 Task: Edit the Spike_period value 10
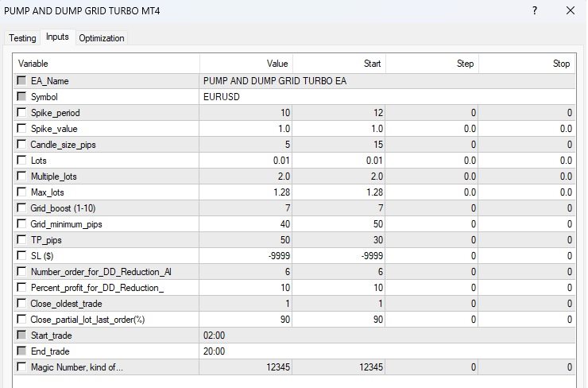(x=246, y=113)
